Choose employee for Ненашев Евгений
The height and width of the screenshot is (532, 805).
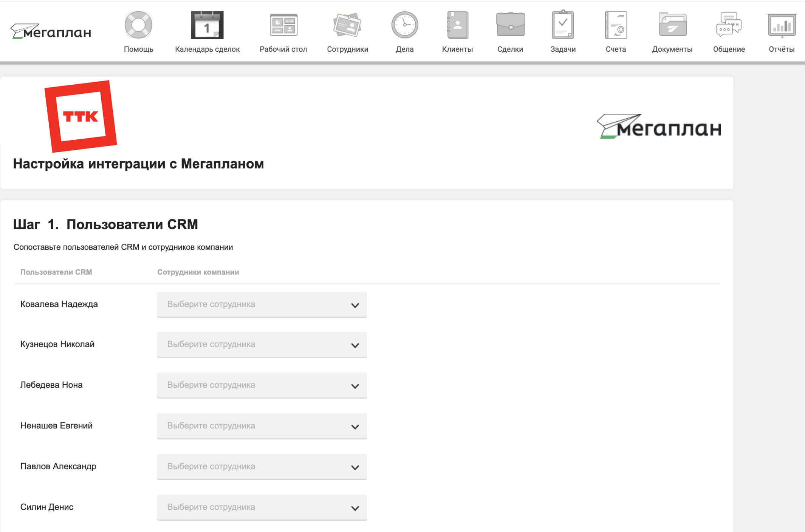click(x=262, y=426)
